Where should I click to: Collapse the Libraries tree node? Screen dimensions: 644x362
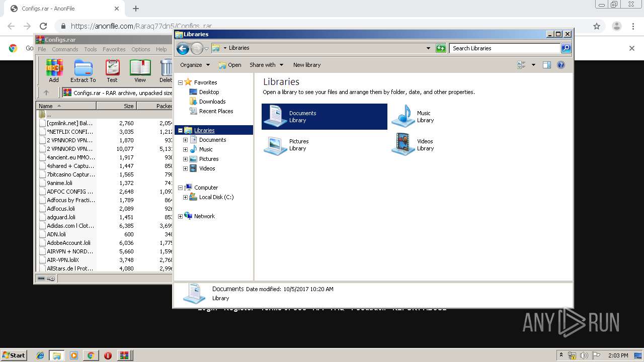point(181,130)
